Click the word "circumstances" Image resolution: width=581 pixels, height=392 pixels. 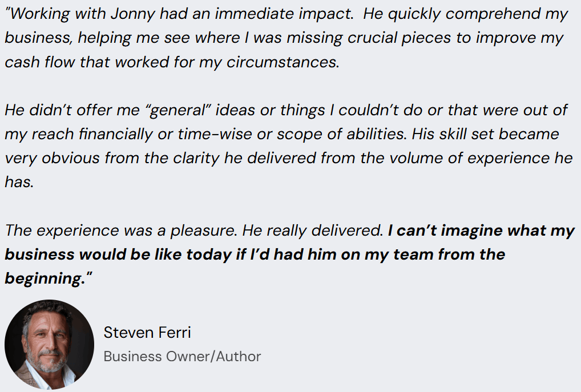coord(282,62)
